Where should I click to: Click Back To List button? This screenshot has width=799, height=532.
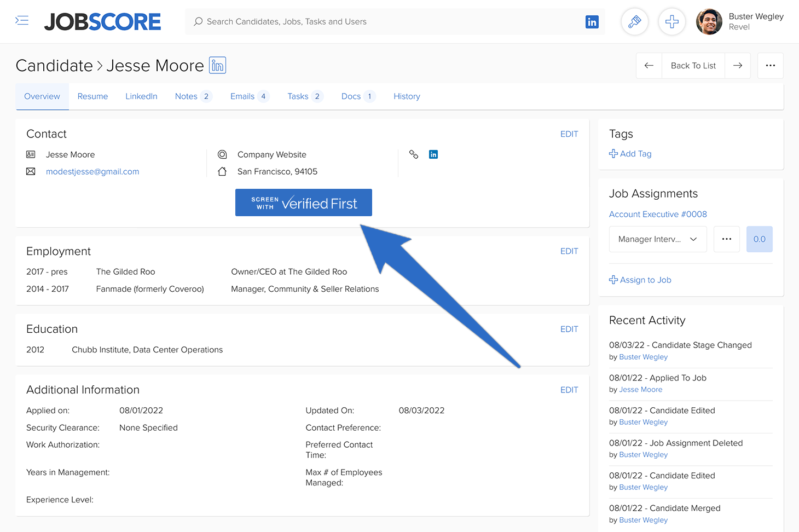(x=693, y=66)
